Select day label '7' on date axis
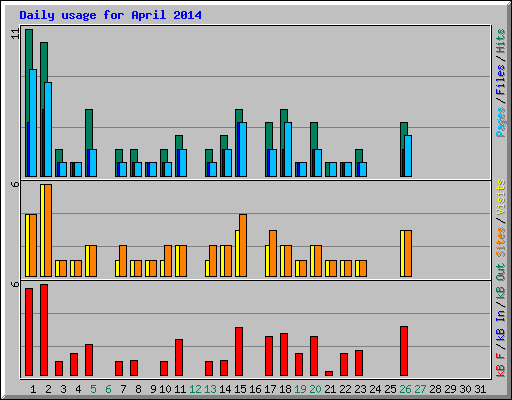512x400 pixels. point(123,389)
